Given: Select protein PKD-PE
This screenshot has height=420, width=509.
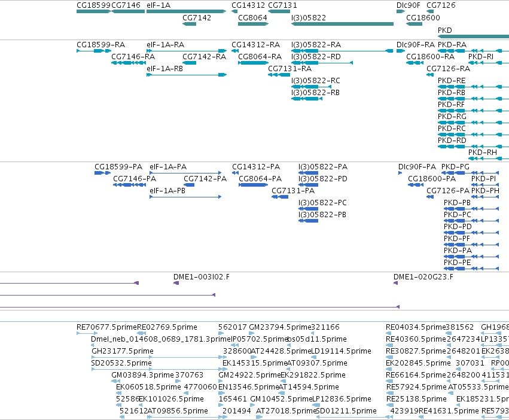Looking at the screenshot, I should [x=457, y=263].
